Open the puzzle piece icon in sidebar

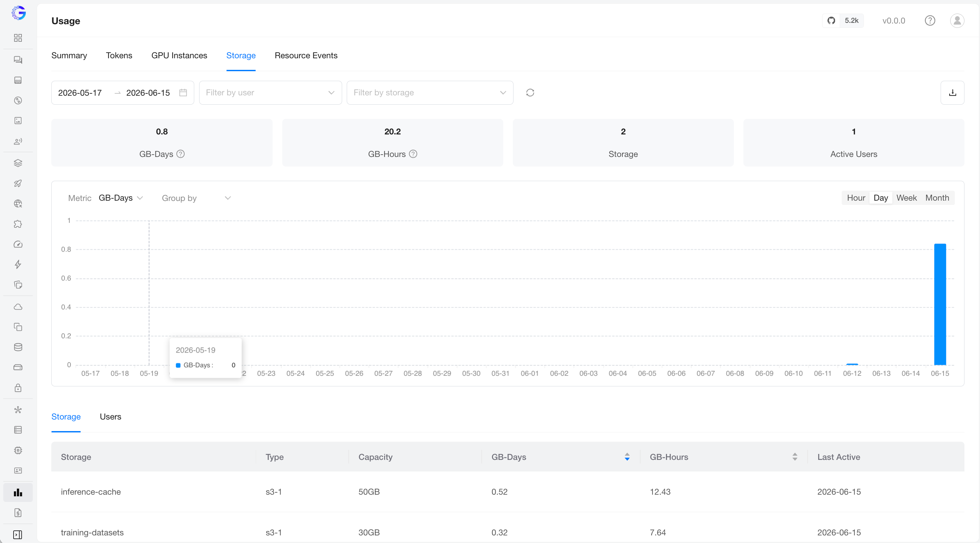18,224
